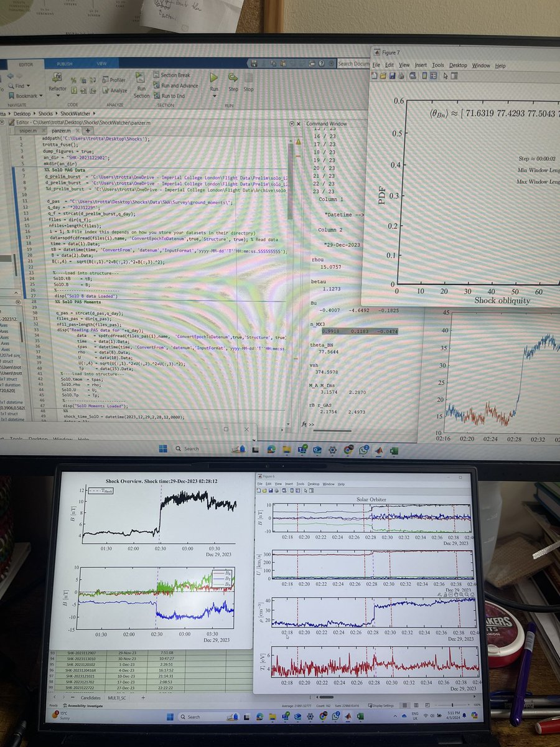560x747 pixels.
Task: Click ShockWatcher in the folder path bar
Action: click(77, 114)
